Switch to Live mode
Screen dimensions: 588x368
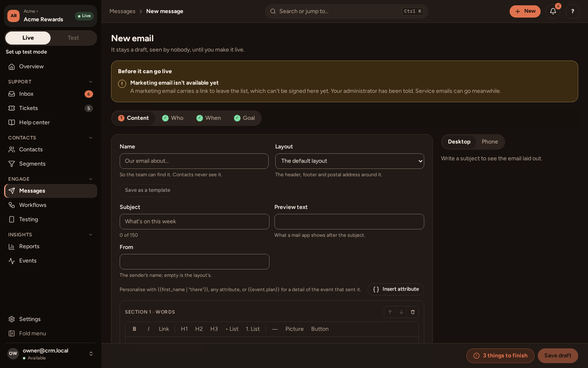[x=28, y=38]
